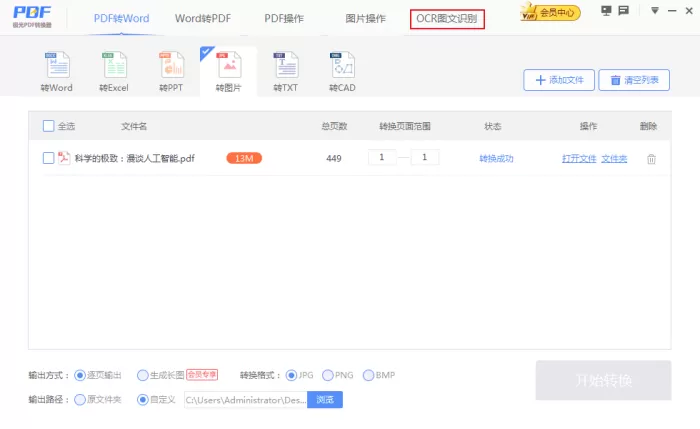Click the start page range field
700x429 pixels.
coord(382,157)
